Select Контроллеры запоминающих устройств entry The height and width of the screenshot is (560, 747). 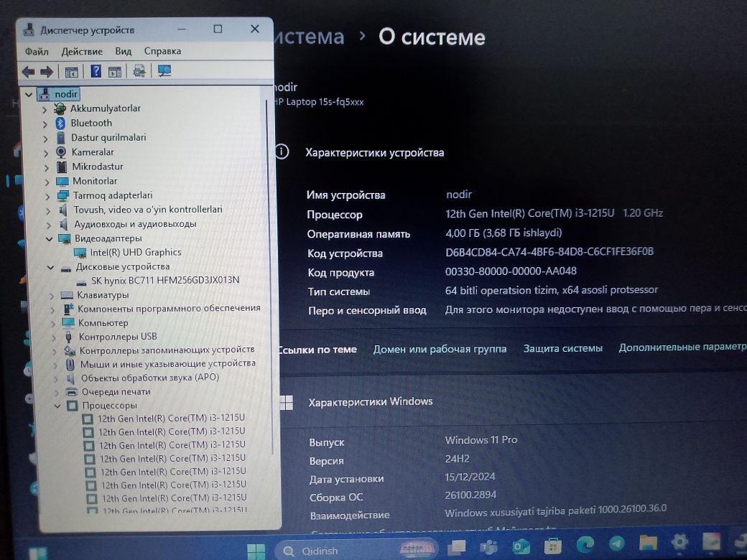[167, 350]
